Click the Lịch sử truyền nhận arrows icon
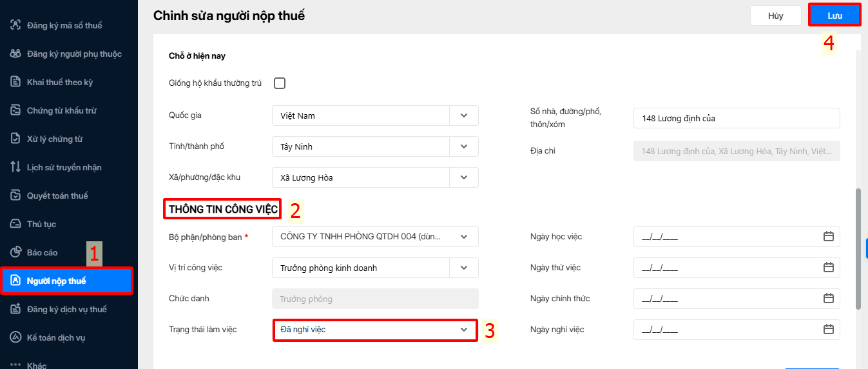 (x=16, y=167)
